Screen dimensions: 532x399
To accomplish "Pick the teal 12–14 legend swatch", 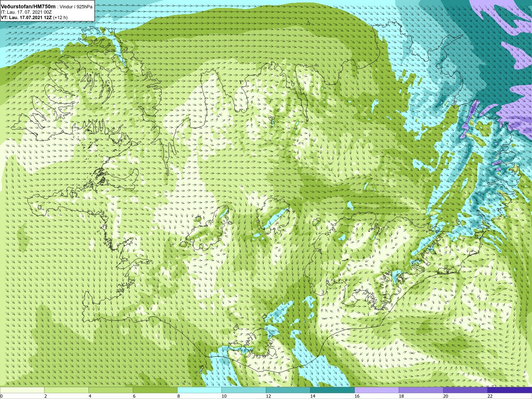I will click(x=288, y=390).
